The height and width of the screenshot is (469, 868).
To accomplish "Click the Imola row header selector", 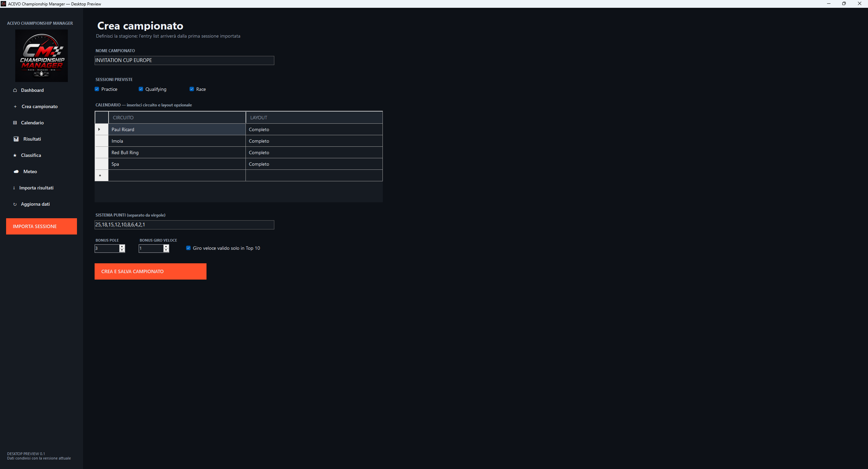I will 101,141.
